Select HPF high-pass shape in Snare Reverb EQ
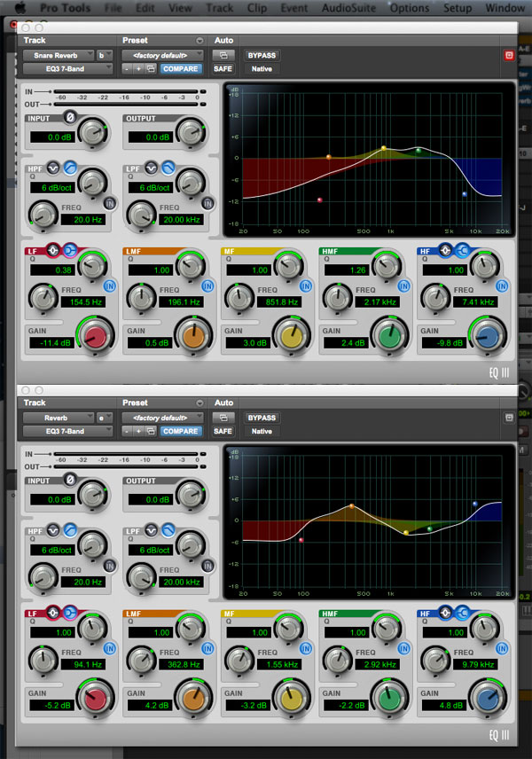Viewport: 532px width, 759px height. click(x=70, y=168)
